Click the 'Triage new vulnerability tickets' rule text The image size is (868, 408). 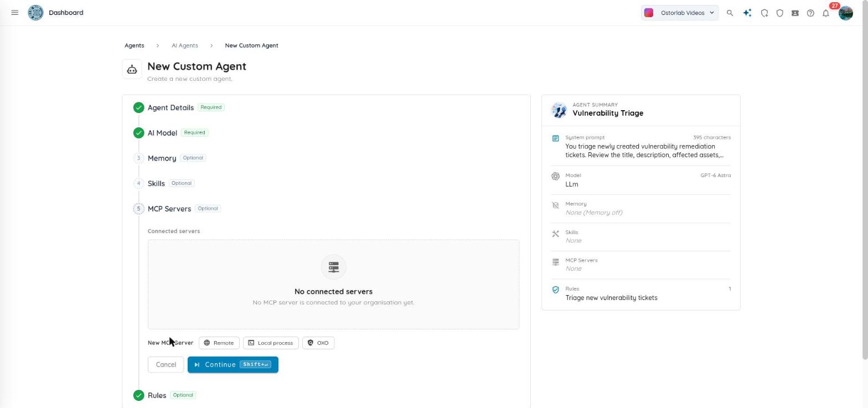[611, 298]
